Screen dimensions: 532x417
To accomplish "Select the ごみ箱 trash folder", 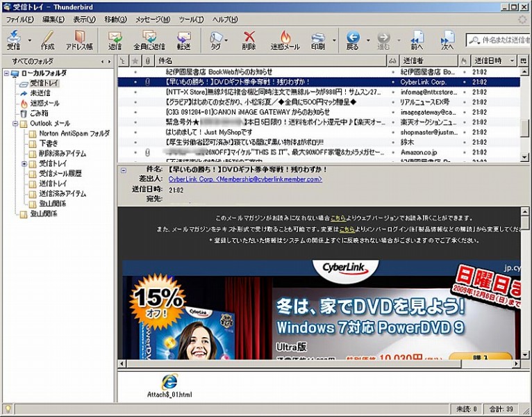I will (38, 113).
